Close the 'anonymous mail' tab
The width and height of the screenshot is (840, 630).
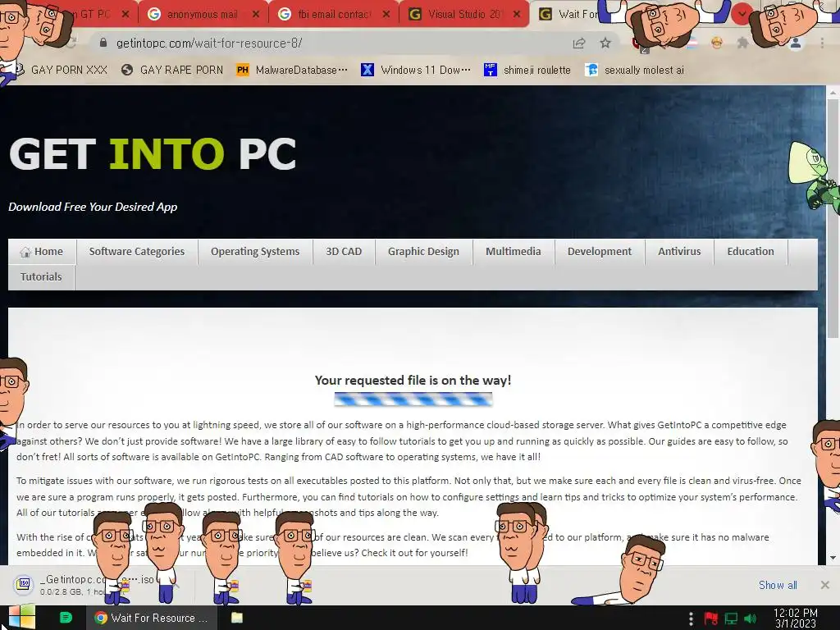tap(256, 15)
